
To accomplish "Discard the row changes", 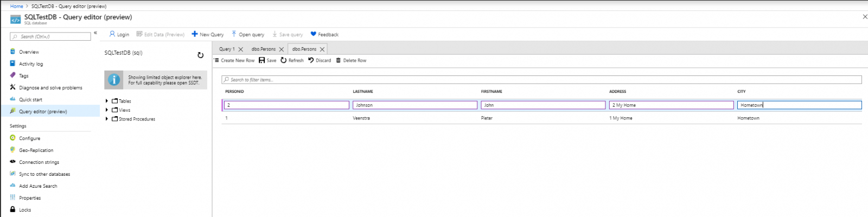I will [320, 60].
